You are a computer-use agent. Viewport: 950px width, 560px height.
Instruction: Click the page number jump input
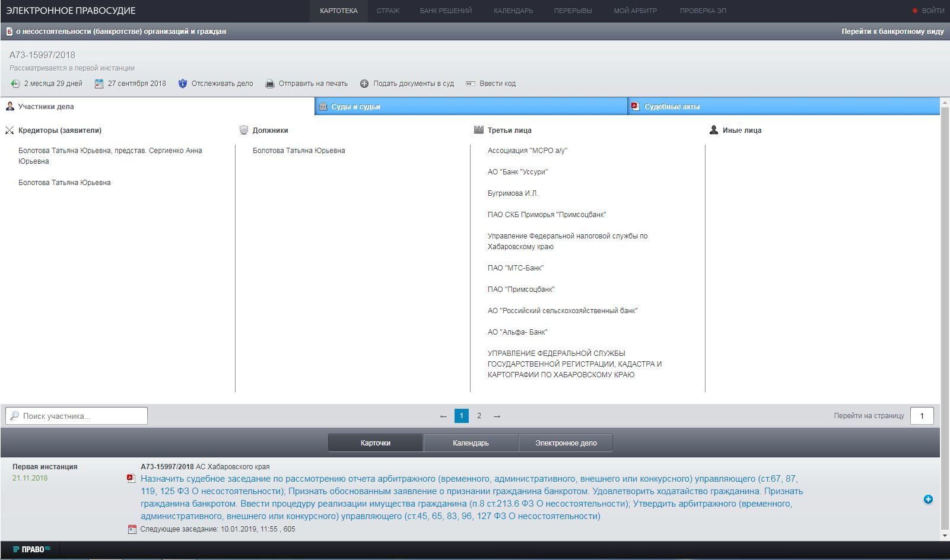point(922,416)
